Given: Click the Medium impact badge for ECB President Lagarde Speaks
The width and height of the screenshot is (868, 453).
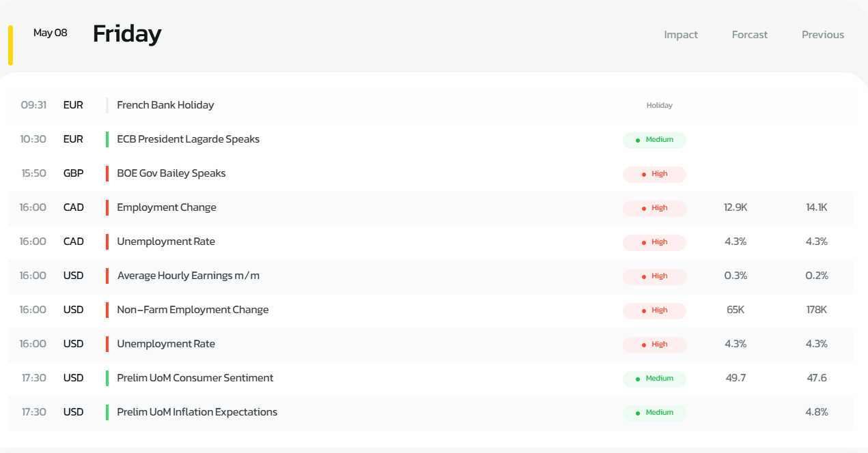Looking at the screenshot, I should coord(654,140).
